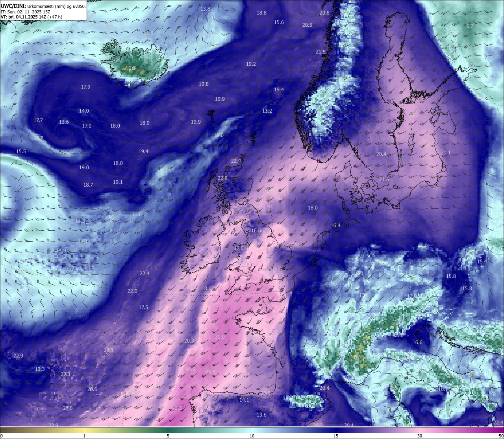Click the 18.6 value south of Ireland
The height and width of the screenshot is (439, 504).
(206, 288)
